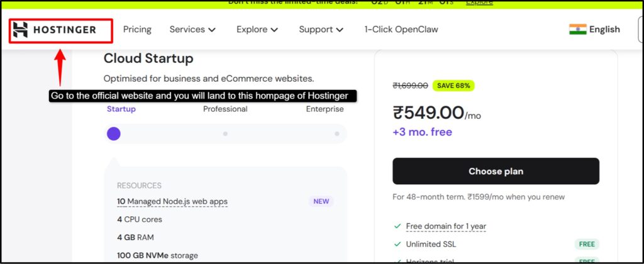Click the Professional slider dot

[226, 134]
